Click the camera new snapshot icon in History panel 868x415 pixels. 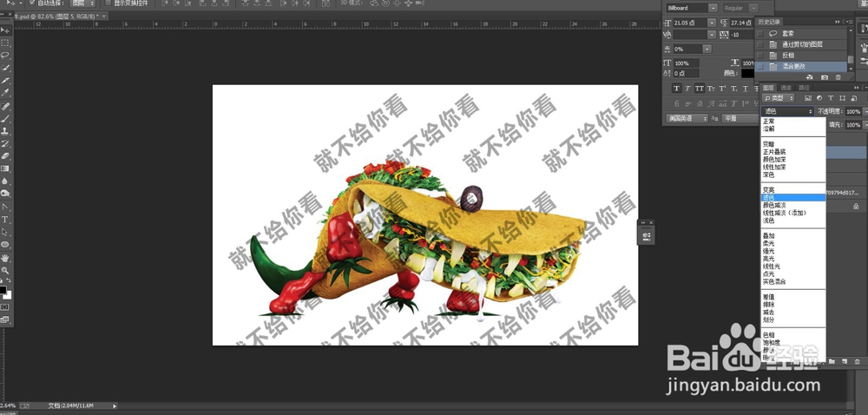tap(825, 77)
